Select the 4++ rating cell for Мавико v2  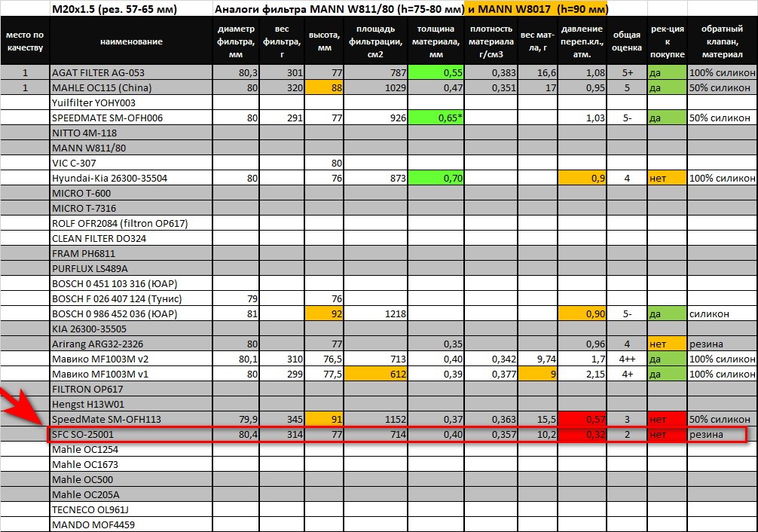[627, 359]
